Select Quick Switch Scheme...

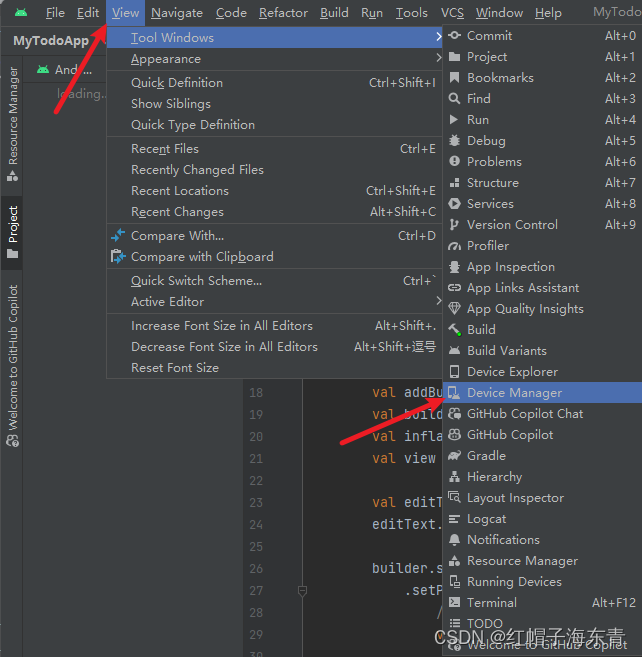tap(274, 281)
